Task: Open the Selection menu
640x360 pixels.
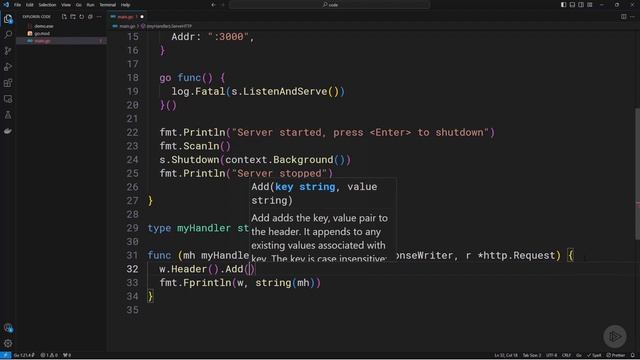Action: click(x=47, y=5)
